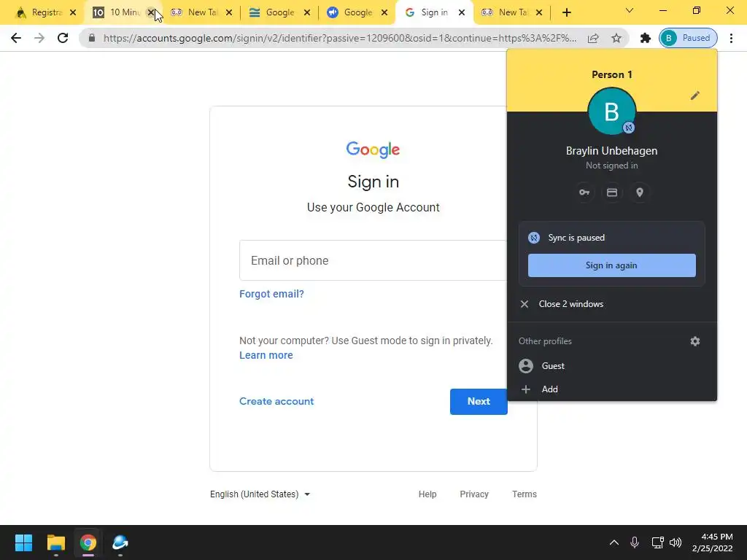Switch to the 10 Minu tab

click(119, 12)
